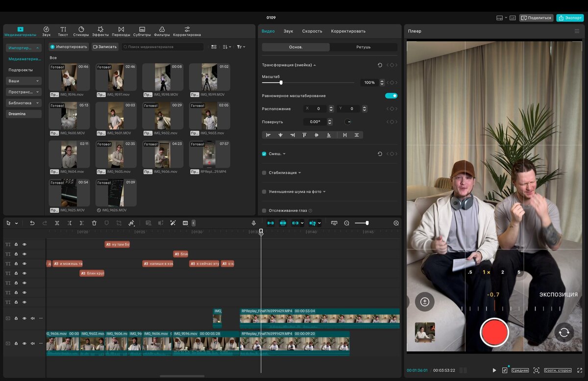Image resolution: width=588 pixels, height=381 pixels.
Task: Click the Поделиться button
Action: pos(536,18)
